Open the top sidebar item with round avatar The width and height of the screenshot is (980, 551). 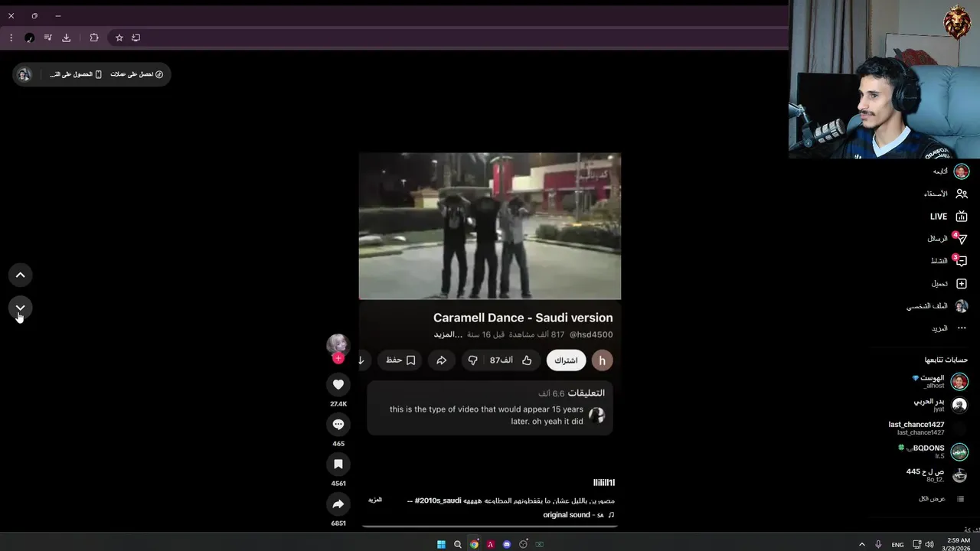[951, 171]
